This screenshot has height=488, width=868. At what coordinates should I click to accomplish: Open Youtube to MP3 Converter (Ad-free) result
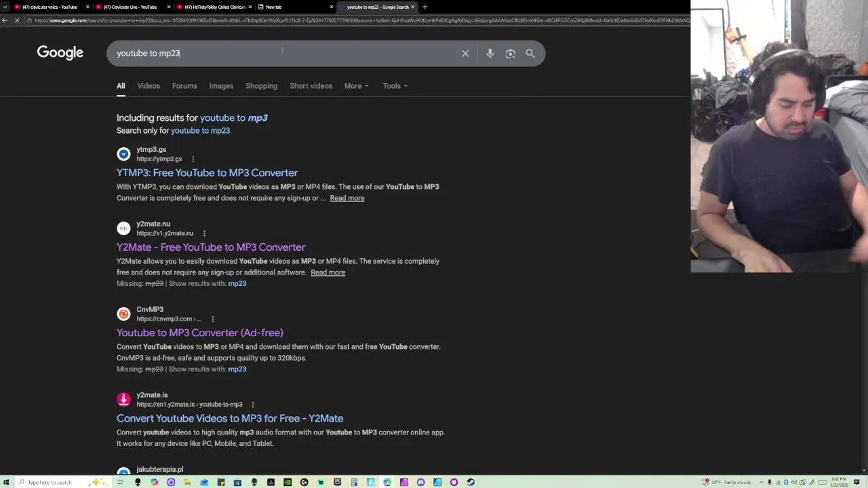200,333
